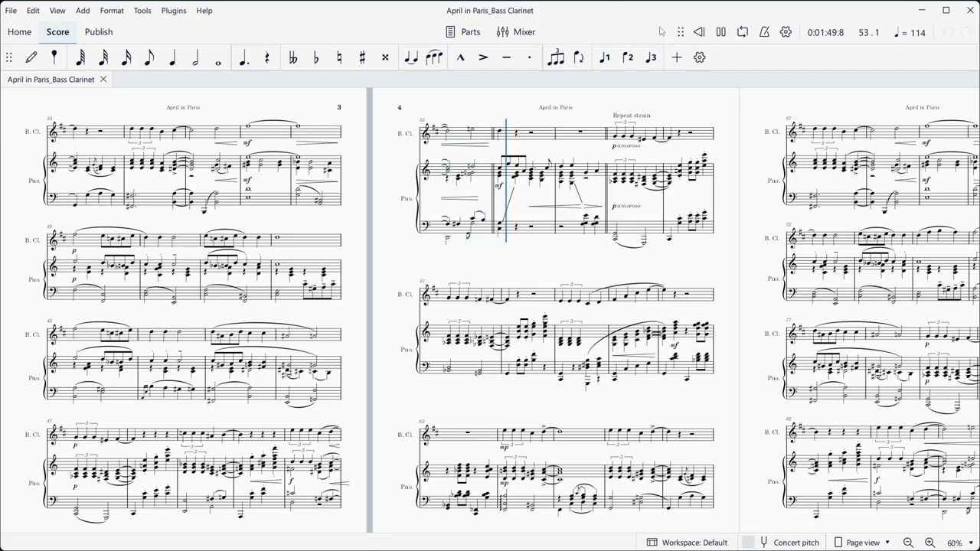Toggle loop playback
The width and height of the screenshot is (980, 551).
click(x=743, y=32)
